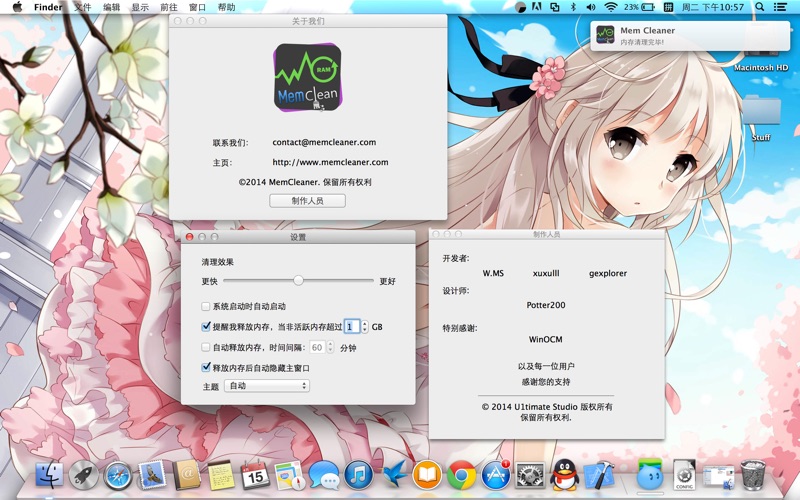Open App Store with update badge
The image size is (800, 500).
point(496,476)
